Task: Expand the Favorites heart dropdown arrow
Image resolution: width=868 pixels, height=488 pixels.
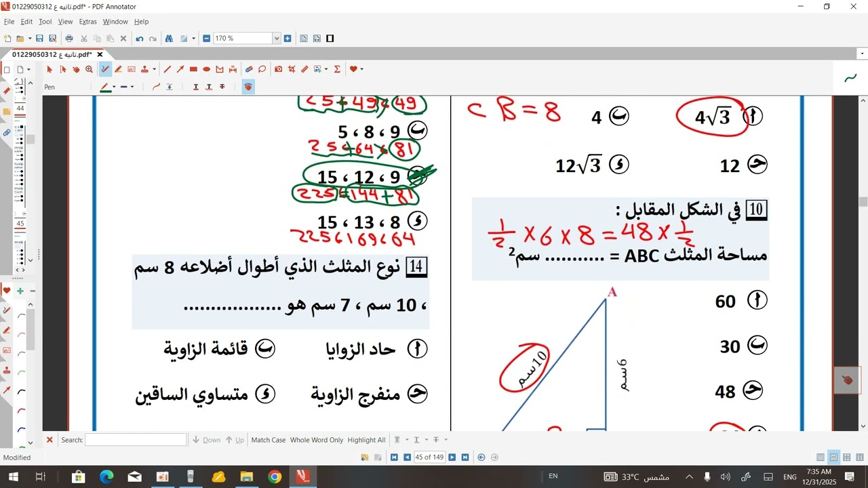Action: pos(361,69)
